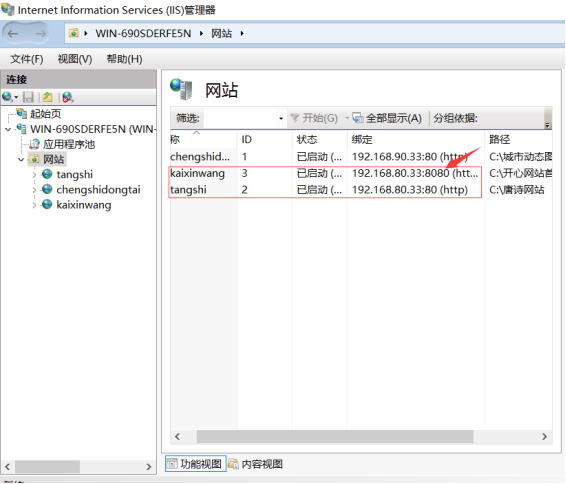
Task: Click the forward navigation arrow
Action: (40, 34)
